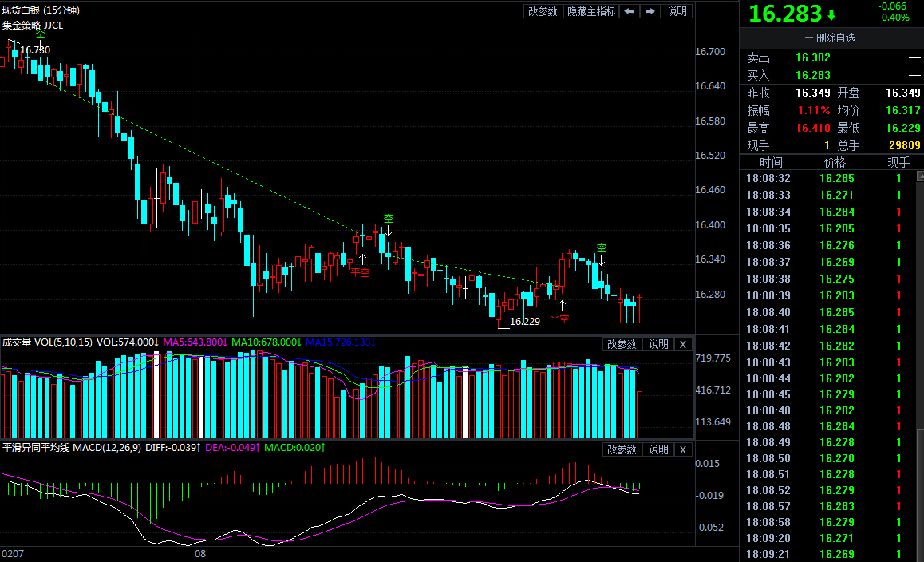The height and width of the screenshot is (562, 924).
Task: Click the 16.700 price axis label
Action: click(x=710, y=52)
